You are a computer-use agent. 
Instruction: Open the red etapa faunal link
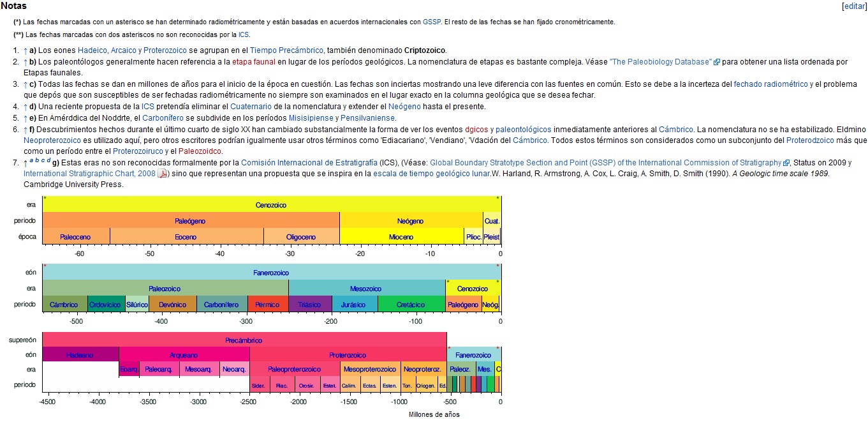254,62
